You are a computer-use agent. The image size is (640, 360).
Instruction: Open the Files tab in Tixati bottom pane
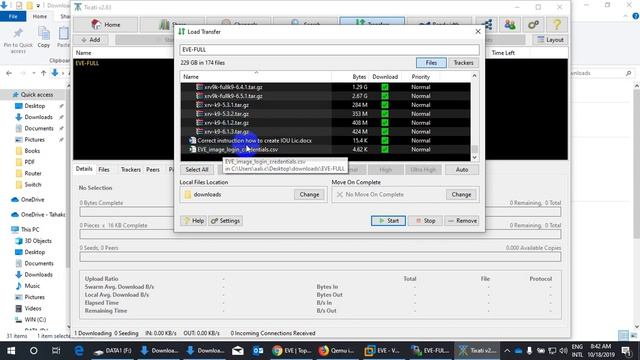(104, 169)
